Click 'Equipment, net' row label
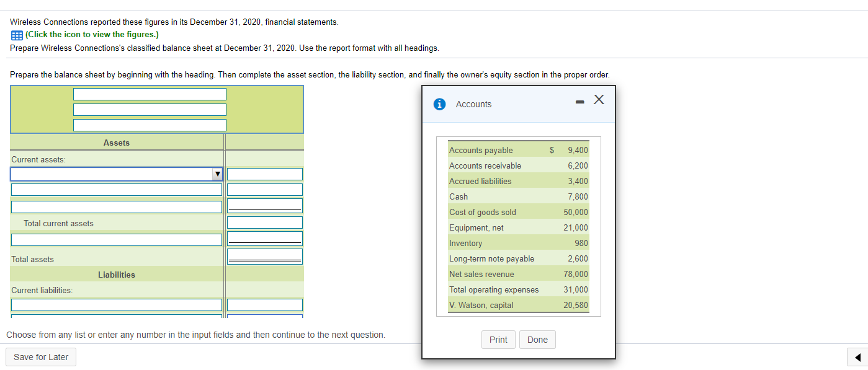868x370 pixels. pos(477,227)
